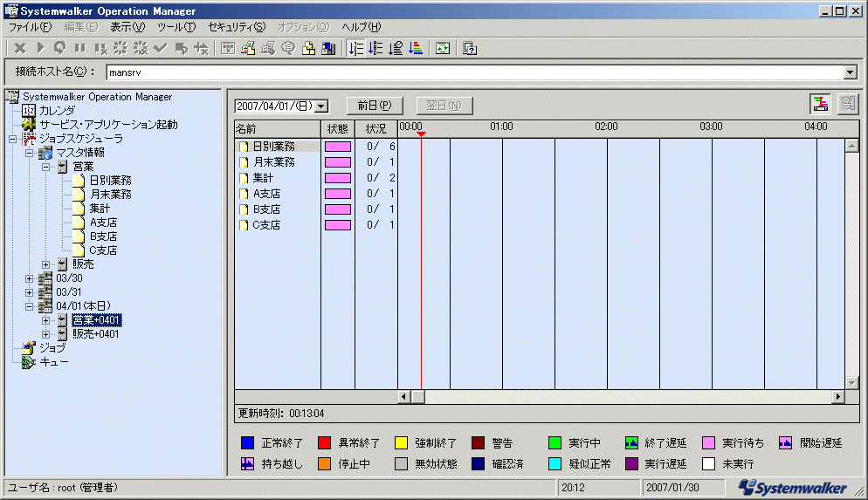Click the red current-time marker triangle

(421, 134)
